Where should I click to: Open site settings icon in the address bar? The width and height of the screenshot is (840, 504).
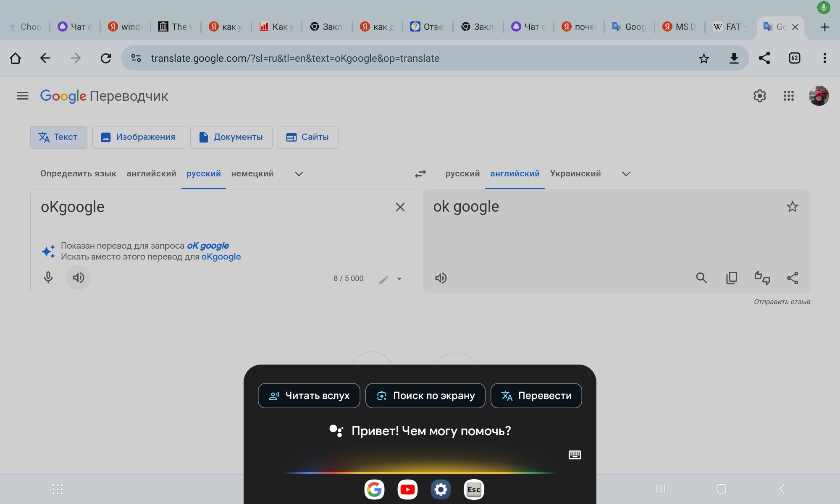pos(136,58)
